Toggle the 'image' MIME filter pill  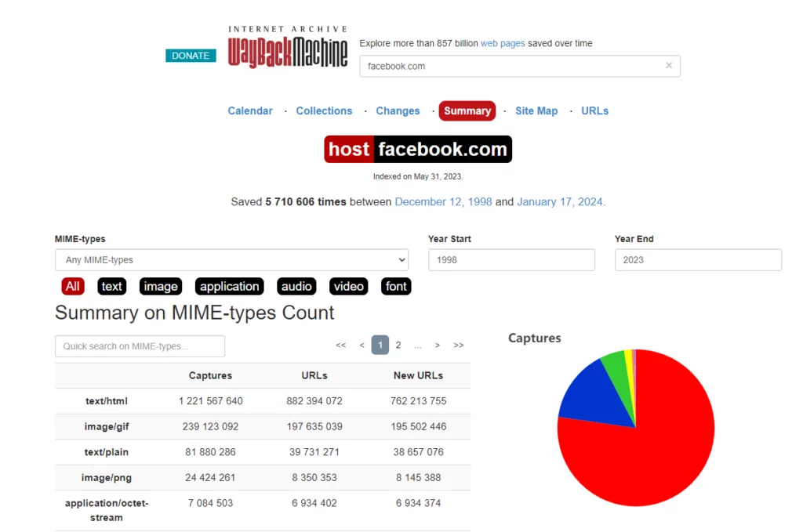[x=161, y=287]
